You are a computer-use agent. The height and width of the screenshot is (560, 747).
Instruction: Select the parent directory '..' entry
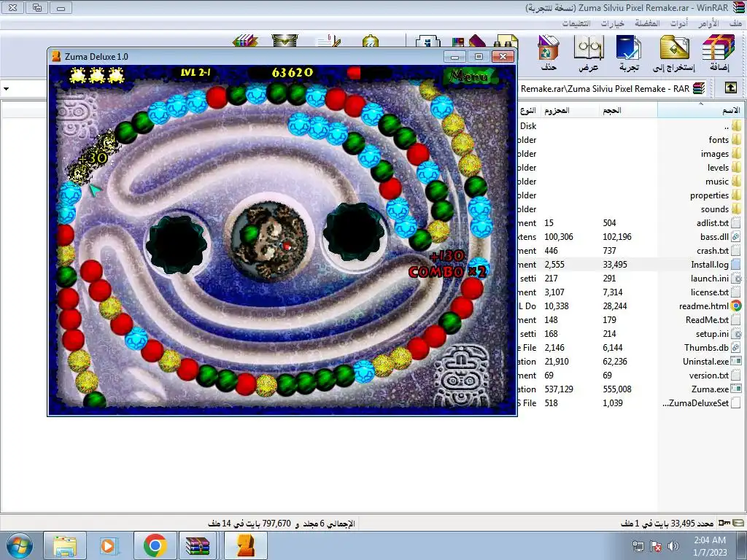coord(732,125)
